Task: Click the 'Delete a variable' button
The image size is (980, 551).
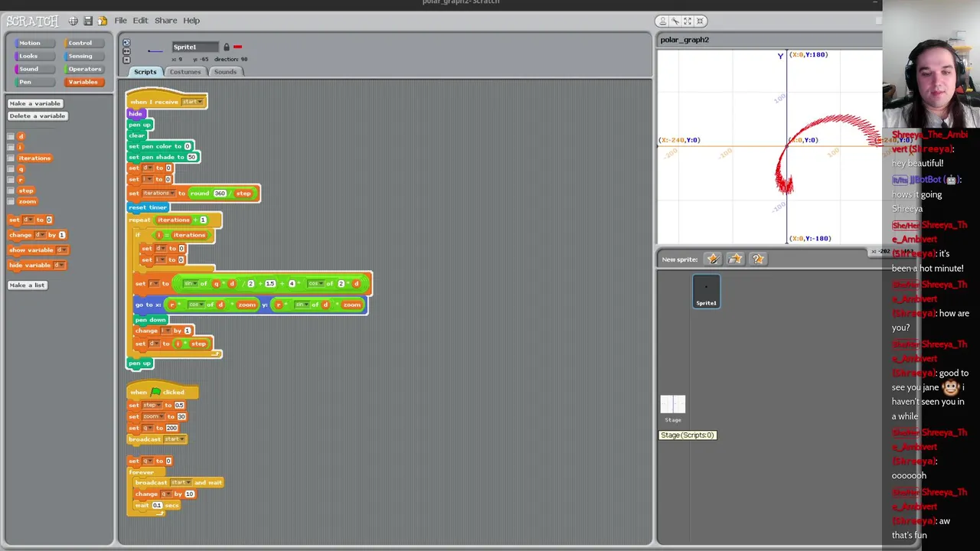Action: 38,116
